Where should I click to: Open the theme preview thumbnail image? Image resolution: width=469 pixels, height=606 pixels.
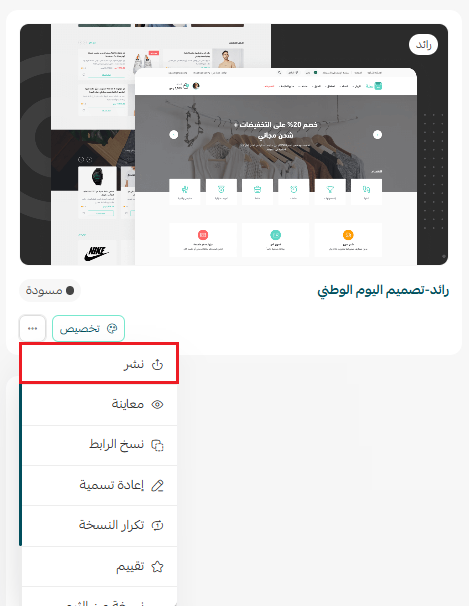234,145
